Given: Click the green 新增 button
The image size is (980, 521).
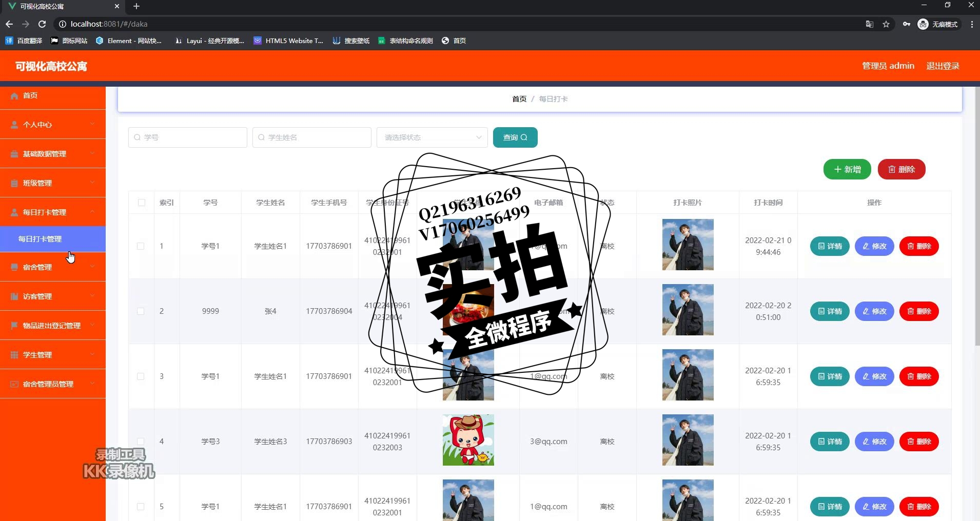Looking at the screenshot, I should click(x=847, y=169).
